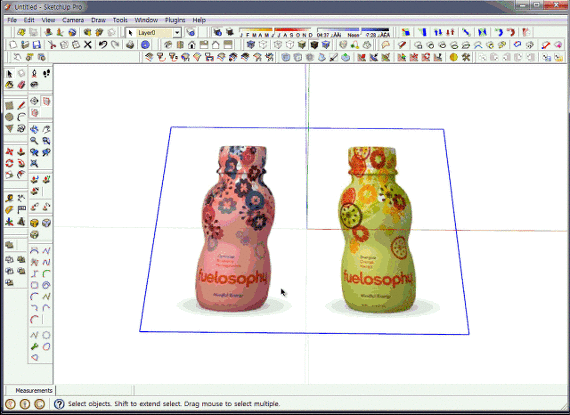Activate the Scale tool
Viewport: 570px width, 415px height.
pyautogui.click(x=9, y=174)
